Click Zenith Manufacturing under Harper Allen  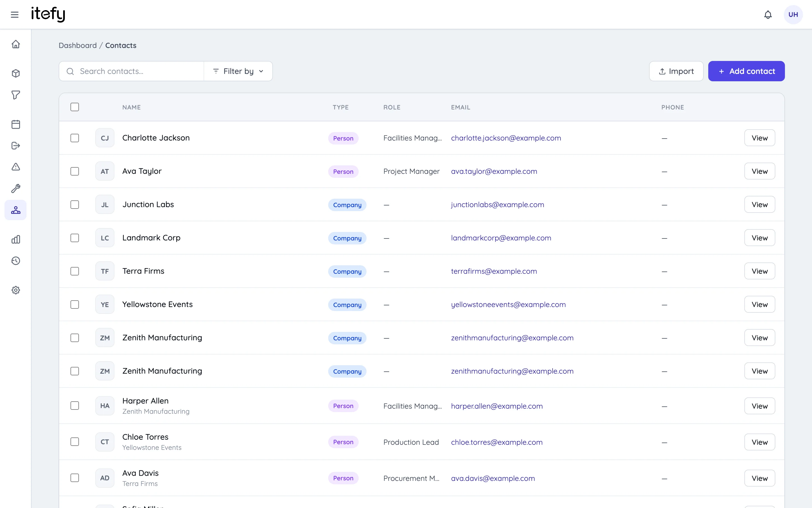click(156, 411)
